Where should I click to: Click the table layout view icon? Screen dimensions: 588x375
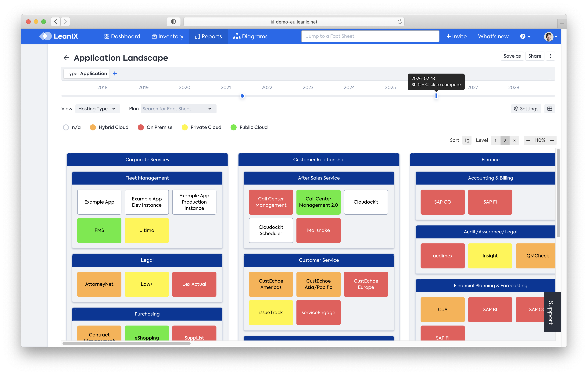pyautogui.click(x=550, y=109)
